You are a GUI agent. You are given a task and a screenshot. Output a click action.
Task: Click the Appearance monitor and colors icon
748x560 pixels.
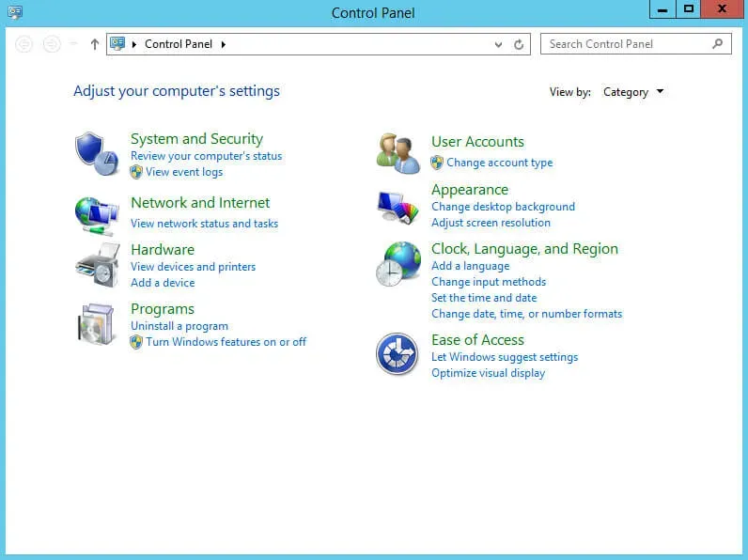tap(397, 207)
